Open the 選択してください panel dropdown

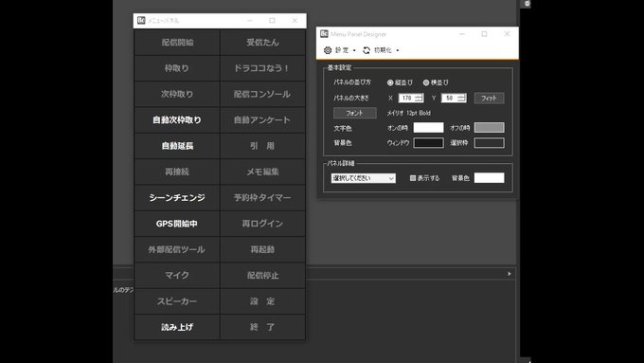(x=364, y=178)
